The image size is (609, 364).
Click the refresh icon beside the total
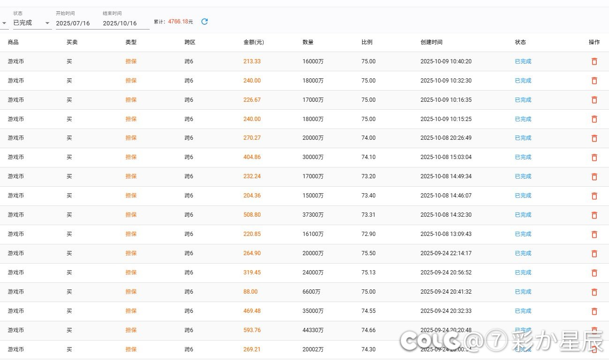(x=205, y=22)
